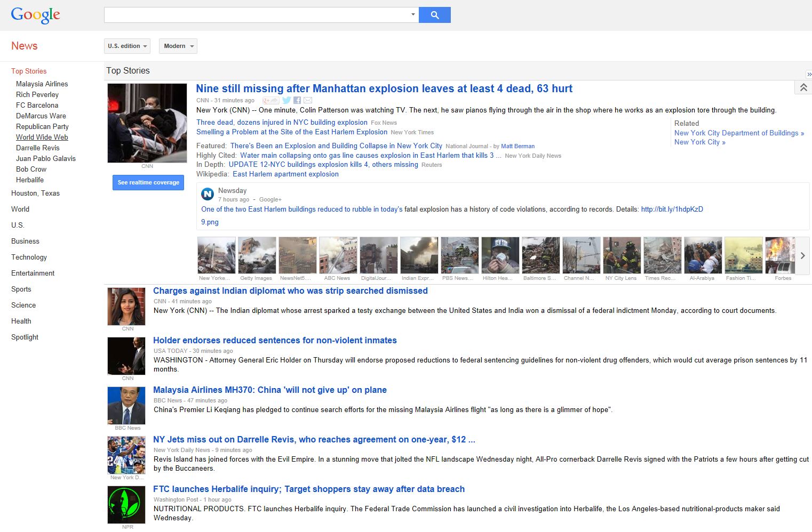Open the Holder endorses reduced sentences headline
Image resolution: width=812 pixels, height=532 pixels.
275,340
